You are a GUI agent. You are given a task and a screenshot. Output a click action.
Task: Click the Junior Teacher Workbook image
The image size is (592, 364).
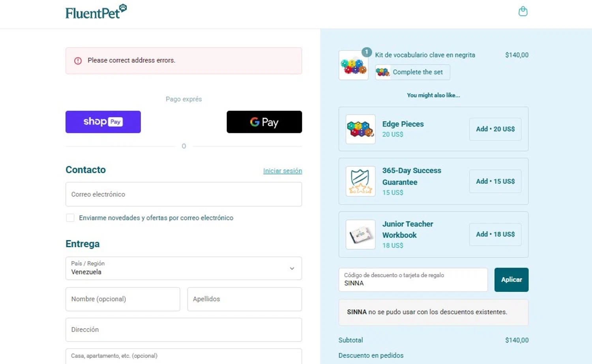(x=360, y=235)
